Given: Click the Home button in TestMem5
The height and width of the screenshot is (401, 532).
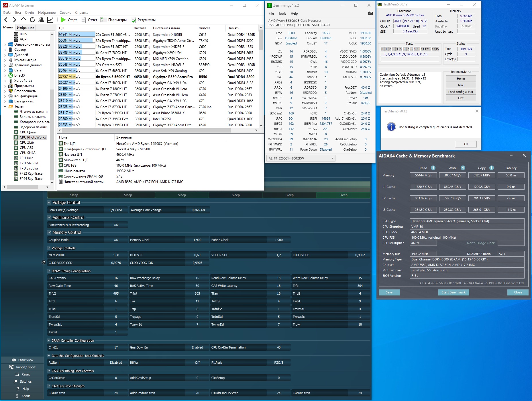Looking at the screenshot, I should click(461, 79).
